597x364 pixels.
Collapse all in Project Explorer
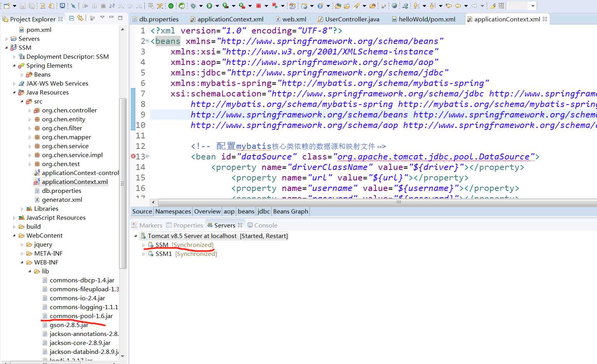click(72, 18)
